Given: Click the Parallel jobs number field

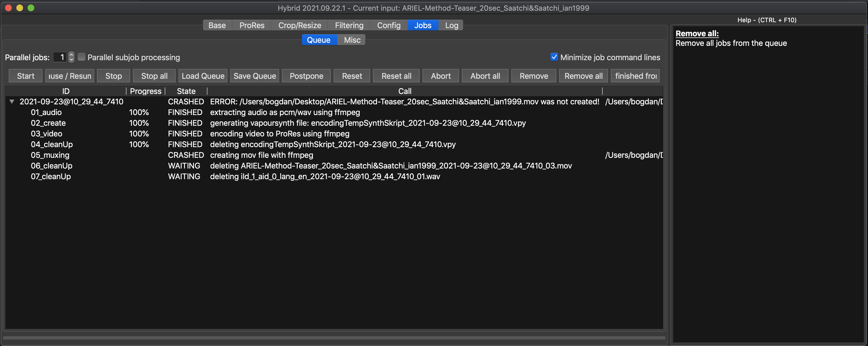Looking at the screenshot, I should (x=60, y=57).
